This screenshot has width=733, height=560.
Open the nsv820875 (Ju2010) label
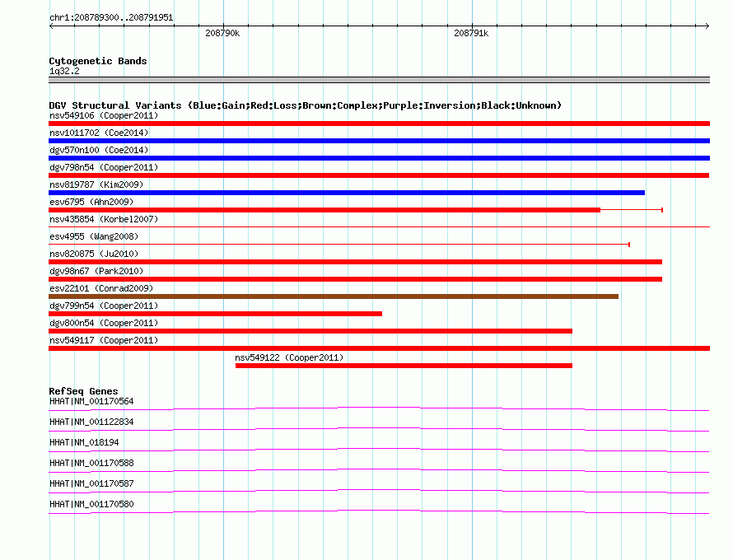coord(94,254)
